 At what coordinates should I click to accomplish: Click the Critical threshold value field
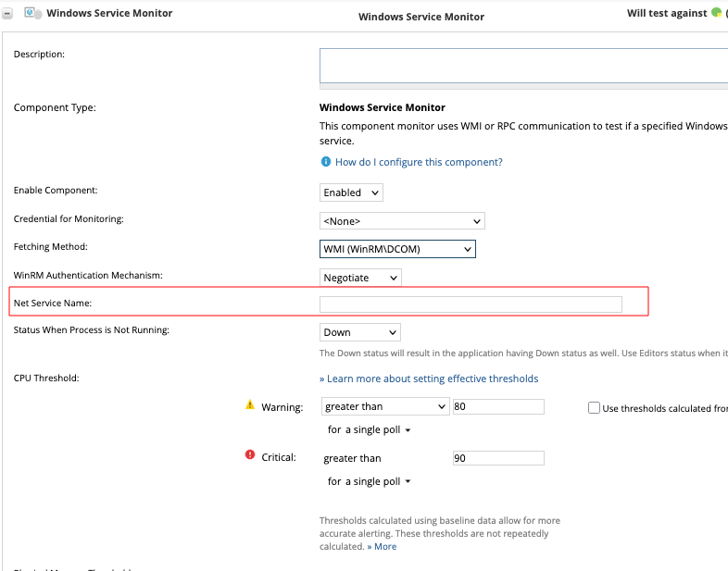498,458
